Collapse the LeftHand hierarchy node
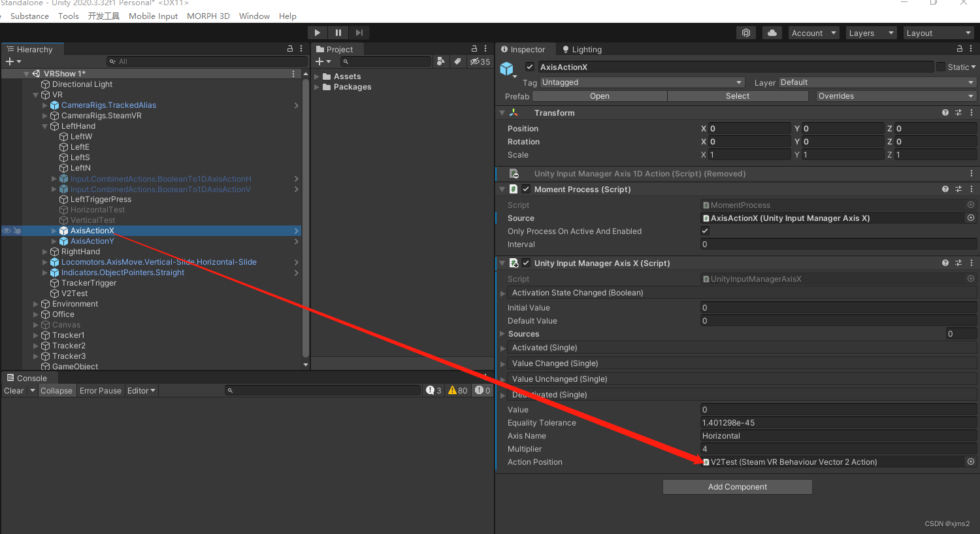This screenshot has height=534, width=980. [x=45, y=126]
